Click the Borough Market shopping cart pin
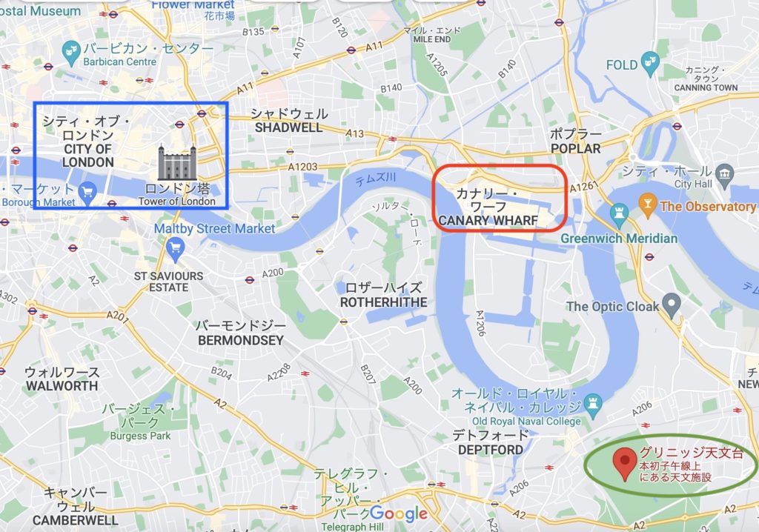Image resolution: width=759 pixels, height=532 pixels. [x=87, y=192]
